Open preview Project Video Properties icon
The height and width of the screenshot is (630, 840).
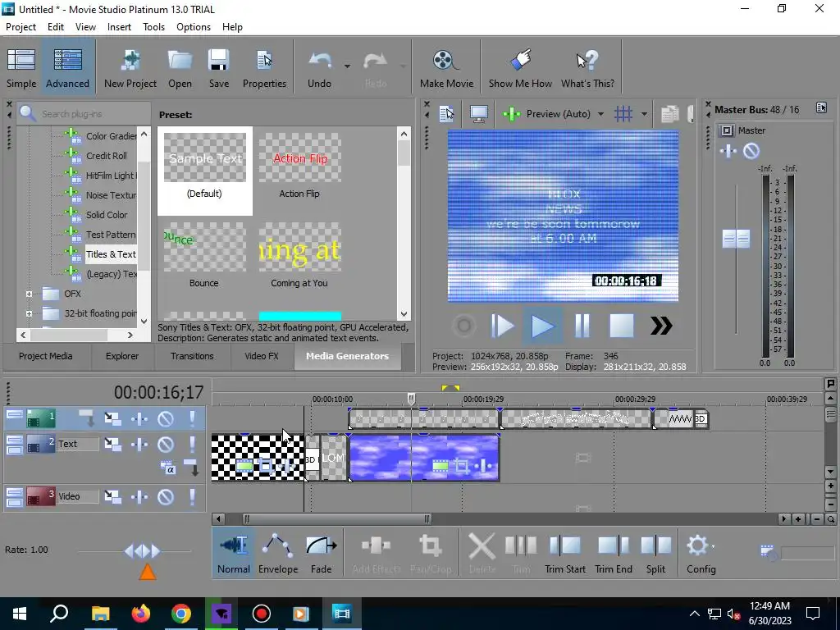point(446,113)
